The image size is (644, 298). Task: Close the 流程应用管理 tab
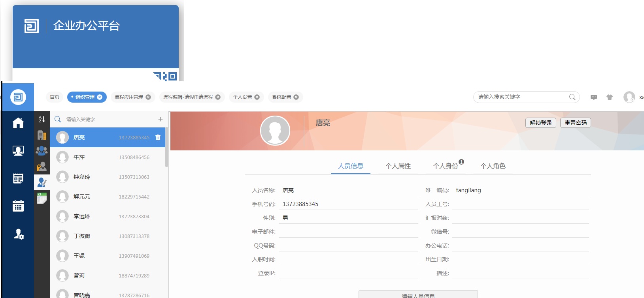pos(148,97)
